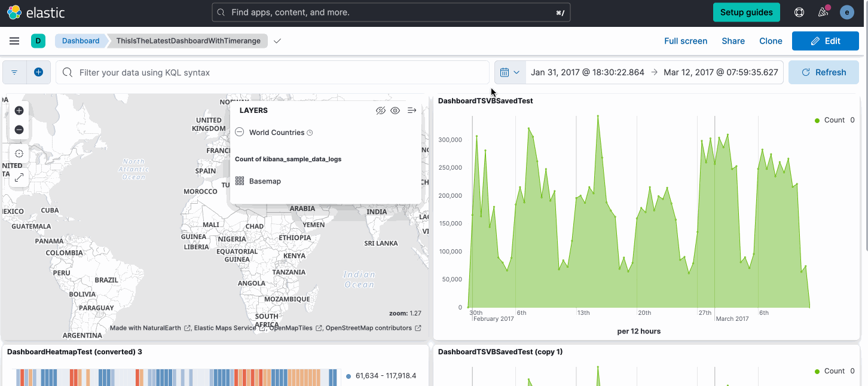This screenshot has width=868, height=386.
Task: Click the Edit button on the dashboard
Action: pos(826,41)
